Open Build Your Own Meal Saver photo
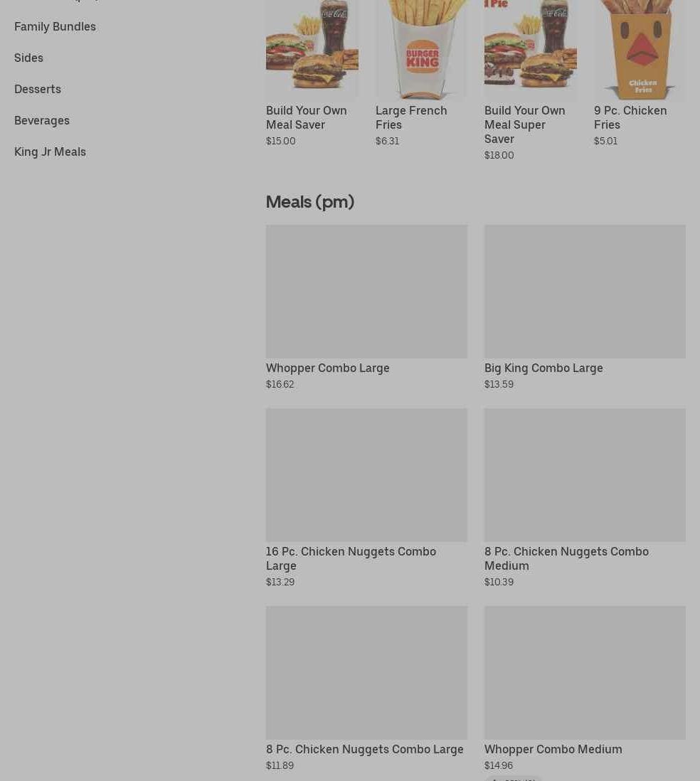This screenshot has height=781, width=700. point(312,49)
